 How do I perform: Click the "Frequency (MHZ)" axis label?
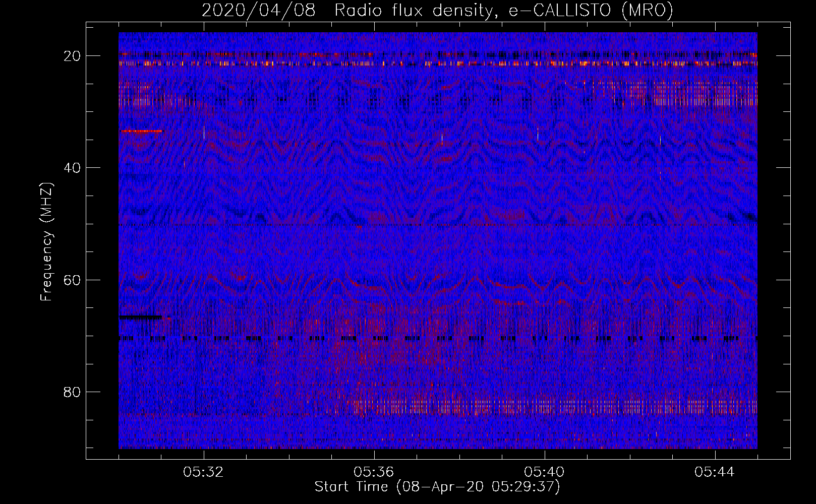tap(46, 242)
